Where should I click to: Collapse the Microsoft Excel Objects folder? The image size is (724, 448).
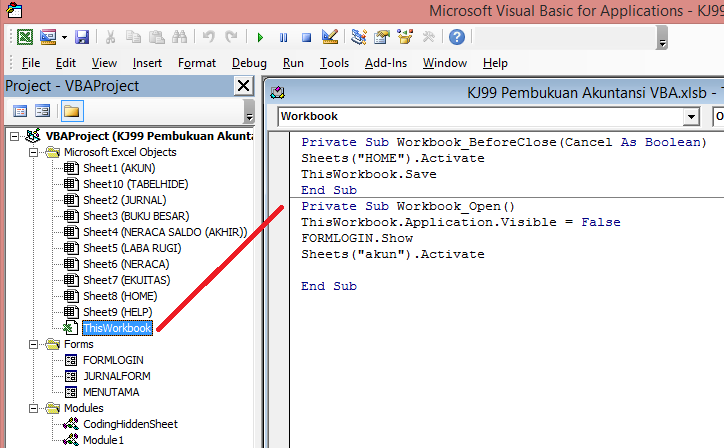(x=33, y=152)
